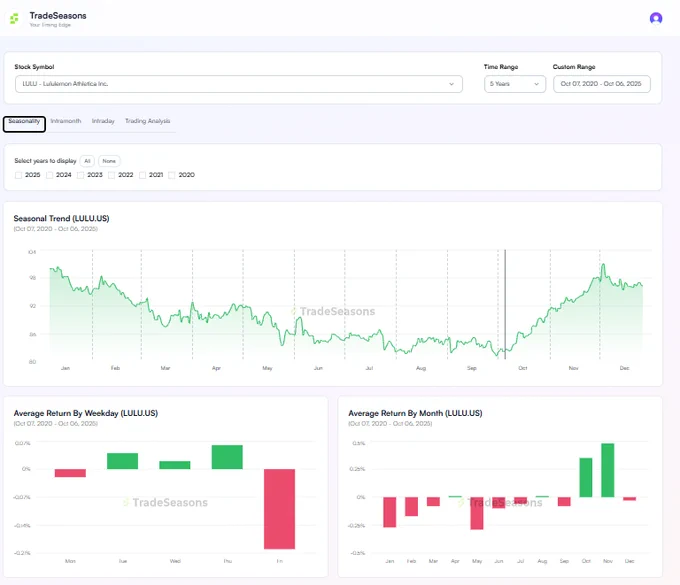680x585 pixels.
Task: Click the Tuesday green bar in weekday chart
Action: point(122,461)
